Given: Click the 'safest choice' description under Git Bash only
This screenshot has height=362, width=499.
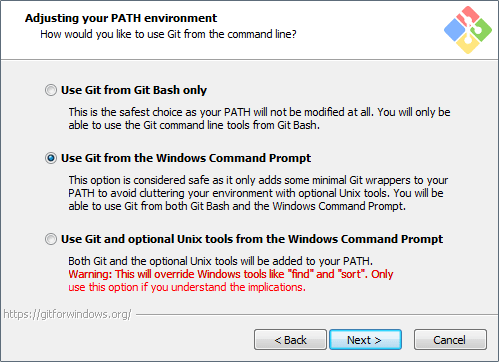Looking at the screenshot, I should click(x=259, y=119).
